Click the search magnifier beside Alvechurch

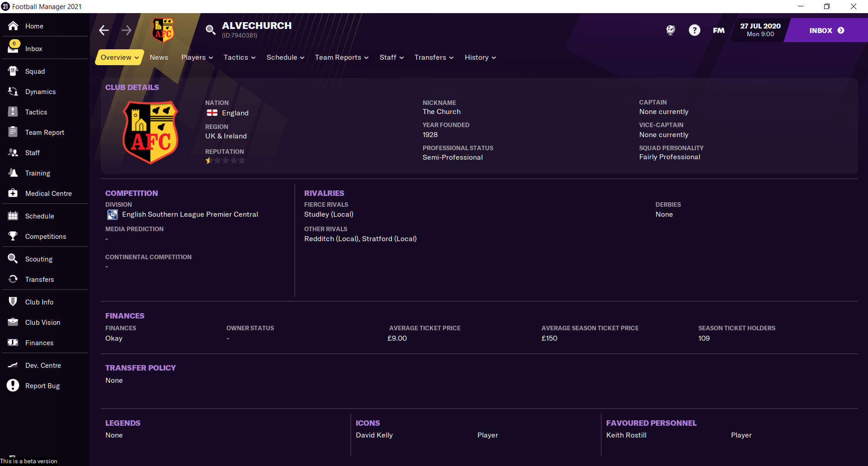click(210, 30)
